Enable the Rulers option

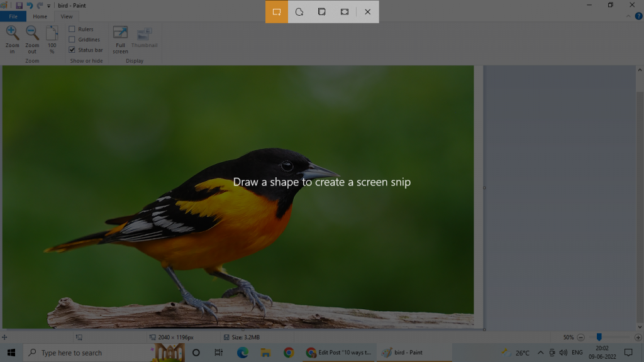72,28
